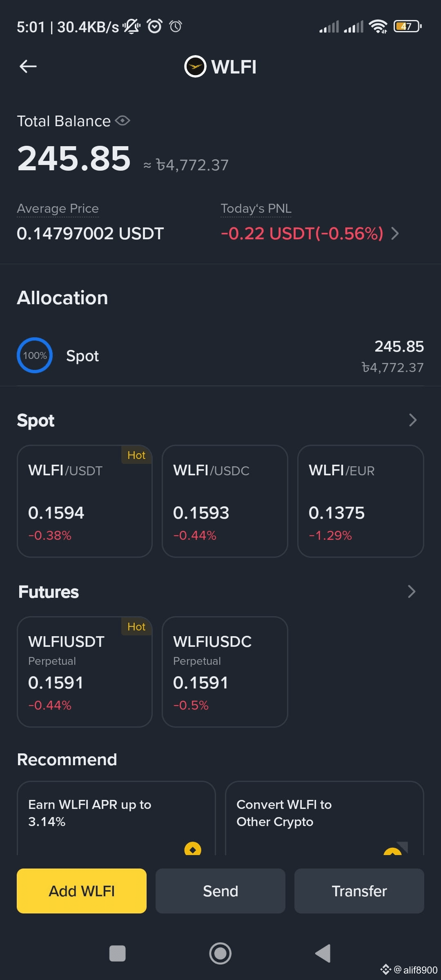Open the WLFI/EUR spot pair card
Viewport: 441px width, 980px height.
pyautogui.click(x=361, y=501)
